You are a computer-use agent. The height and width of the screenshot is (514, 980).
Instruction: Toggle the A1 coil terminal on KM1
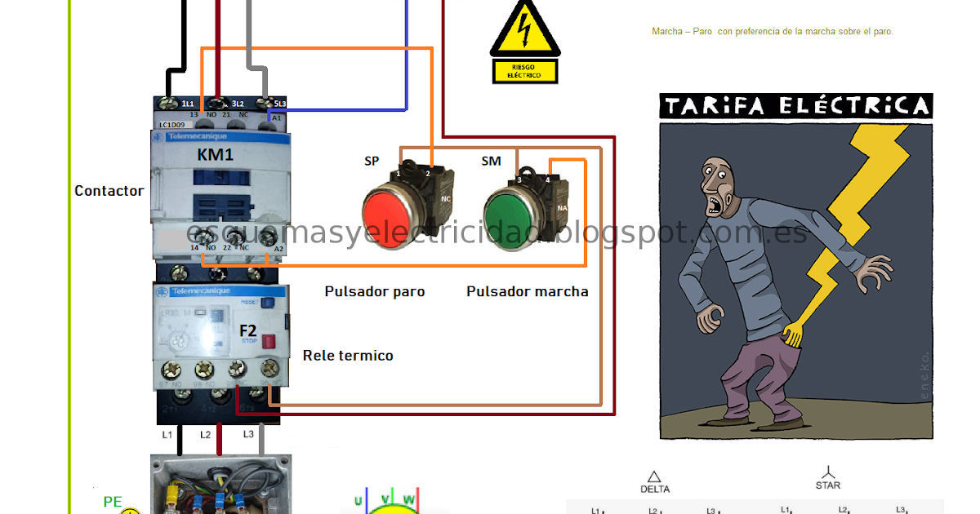point(277,117)
